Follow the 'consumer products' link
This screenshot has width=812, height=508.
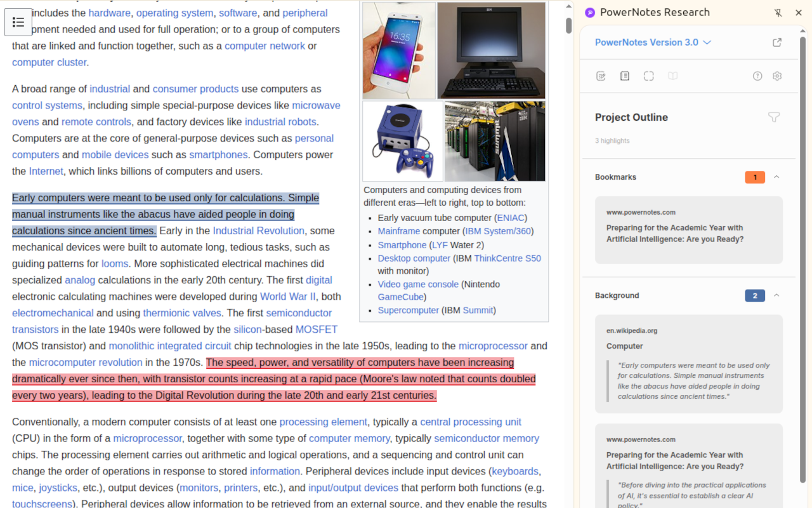pyautogui.click(x=195, y=89)
